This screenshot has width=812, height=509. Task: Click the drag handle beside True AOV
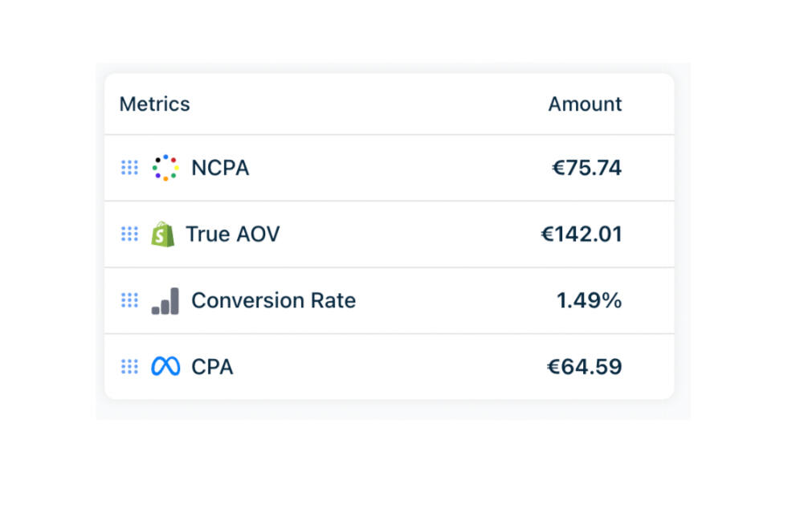coord(129,234)
